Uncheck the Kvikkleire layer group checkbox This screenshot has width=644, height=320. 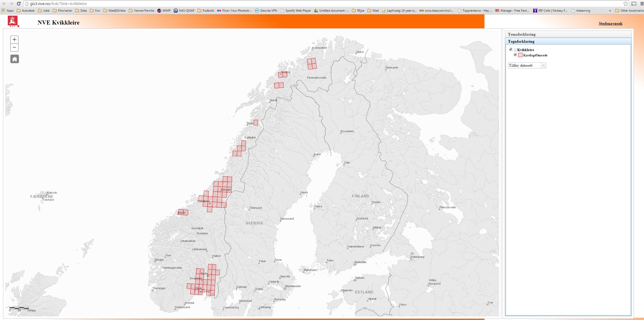pyautogui.click(x=511, y=50)
